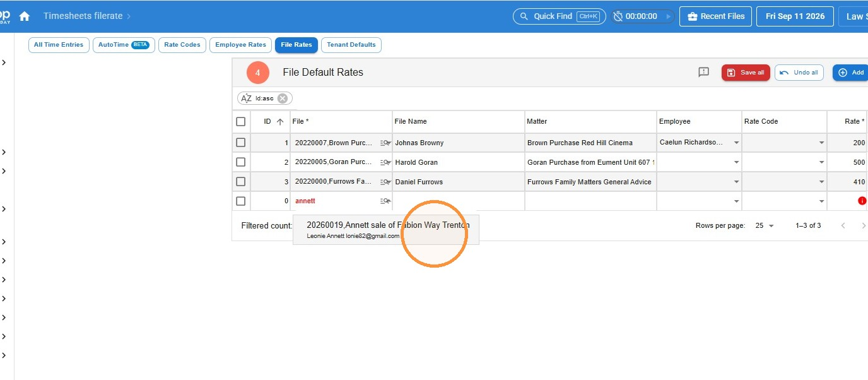
Task: Select the File Rates tab
Action: 296,45
